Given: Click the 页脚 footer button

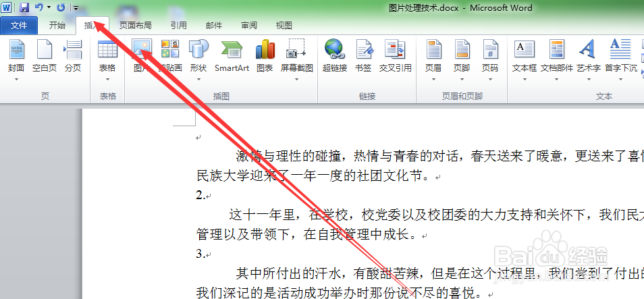Looking at the screenshot, I should (x=462, y=55).
